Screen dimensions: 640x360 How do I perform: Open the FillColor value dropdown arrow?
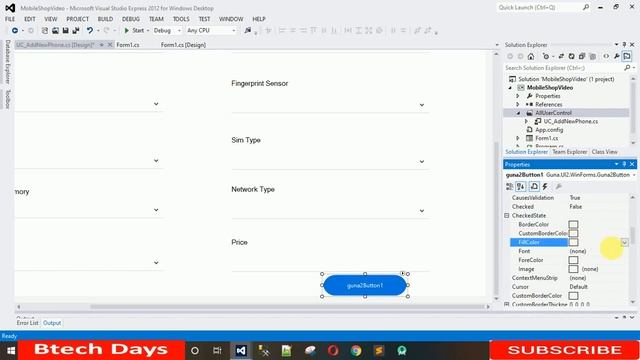[624, 242]
